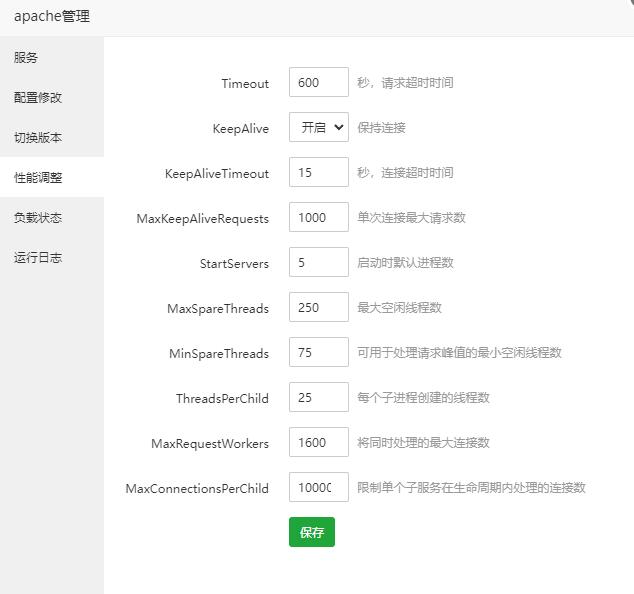Viewport: 634px width, 594px height.
Task: Open the 运行日志 tab
Action: pyautogui.click(x=52, y=257)
